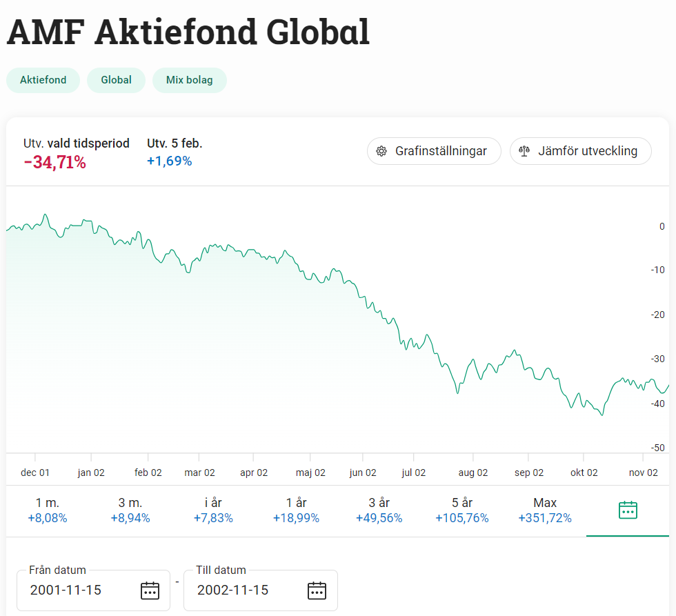Image resolution: width=676 pixels, height=616 pixels.
Task: Open Grafinställningar chart settings
Action: (x=434, y=151)
